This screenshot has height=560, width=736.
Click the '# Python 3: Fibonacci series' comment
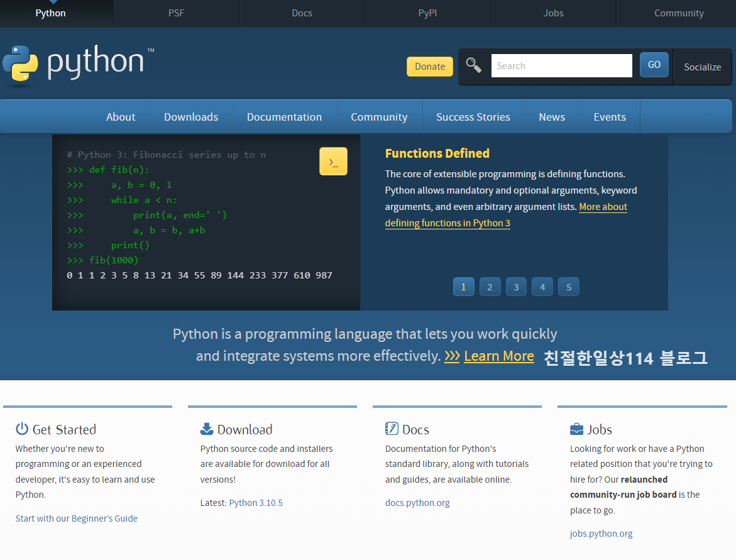(x=166, y=155)
